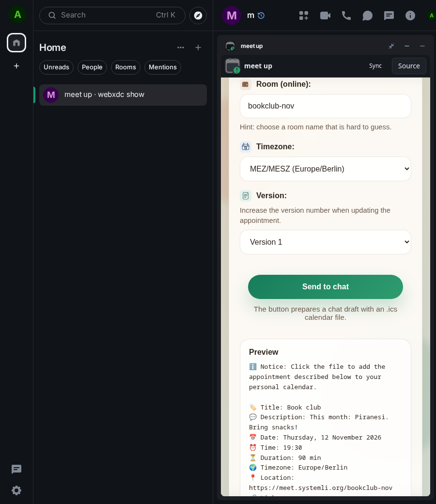This screenshot has width=436, height=504.
Task: Open the Version 1 dropdown
Action: pyautogui.click(x=326, y=242)
